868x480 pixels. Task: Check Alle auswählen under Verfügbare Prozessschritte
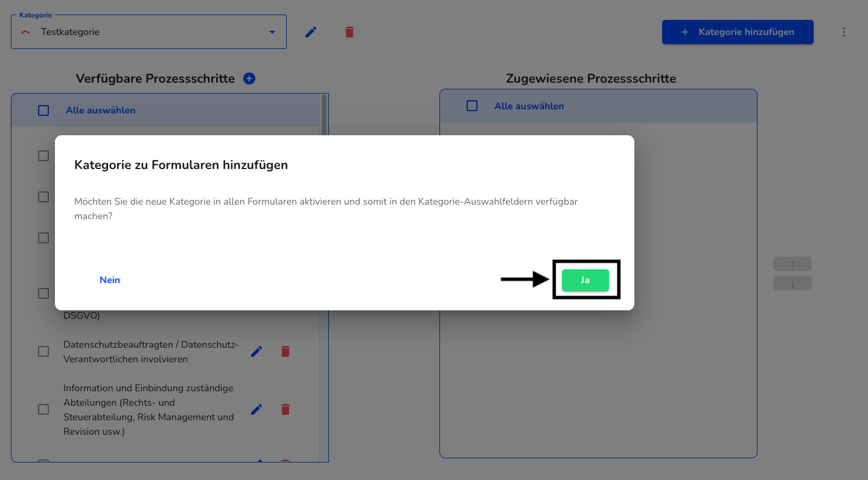43,110
